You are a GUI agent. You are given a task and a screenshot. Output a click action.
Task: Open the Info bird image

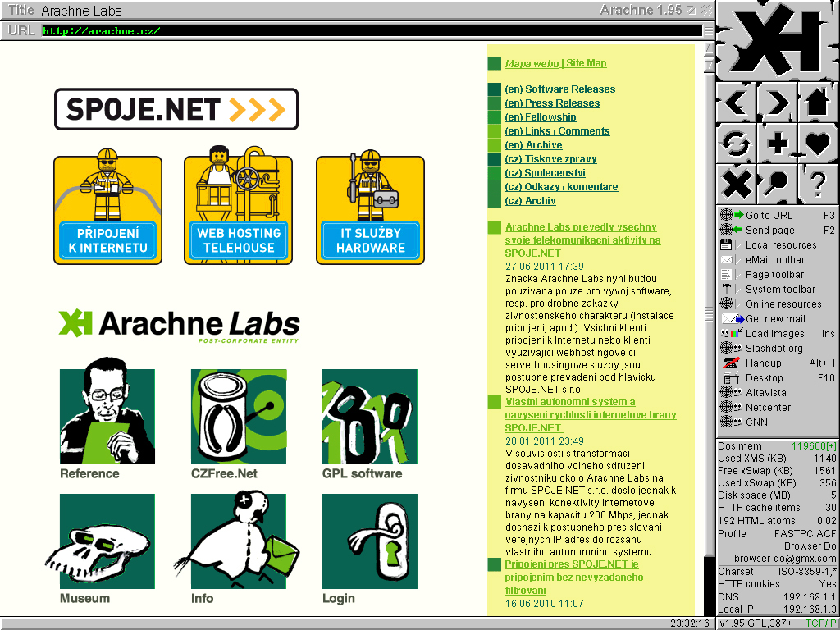[x=239, y=541]
